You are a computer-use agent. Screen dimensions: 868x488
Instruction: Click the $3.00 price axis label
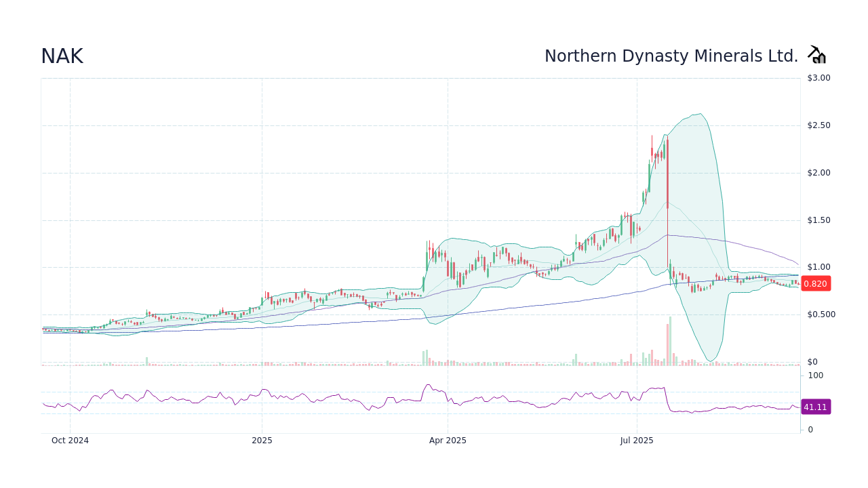[x=819, y=78]
